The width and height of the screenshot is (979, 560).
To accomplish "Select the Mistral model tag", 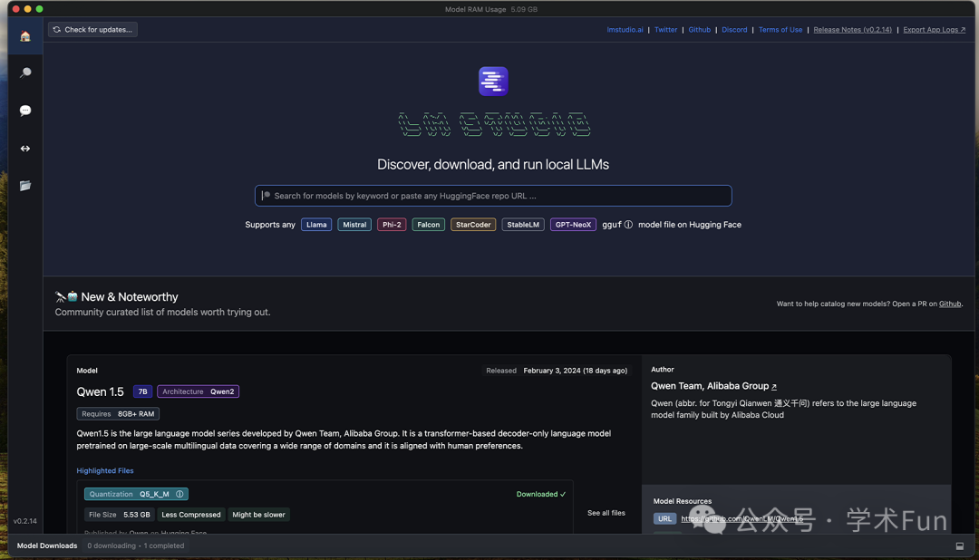I will click(x=354, y=225).
